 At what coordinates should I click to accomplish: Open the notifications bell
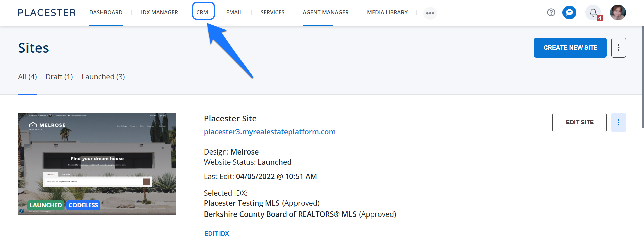(593, 13)
